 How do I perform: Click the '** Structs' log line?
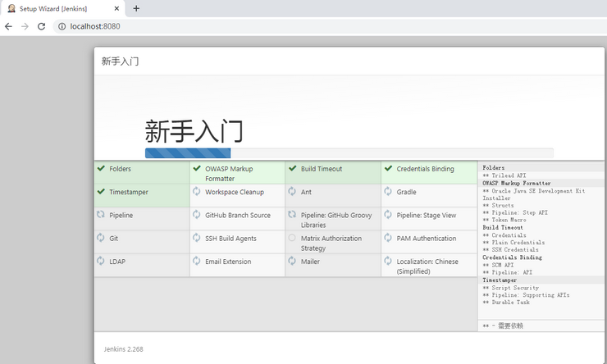click(498, 206)
